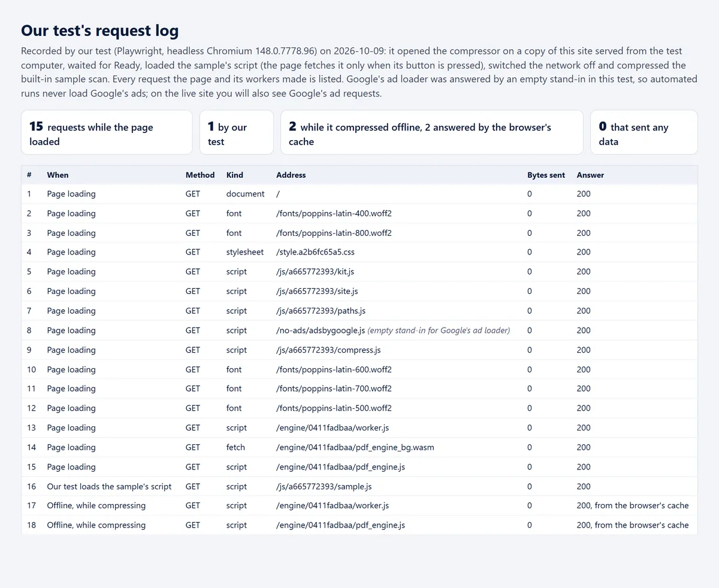Click row number 16
Viewport: 719px width, 588px height.
pos(32,486)
